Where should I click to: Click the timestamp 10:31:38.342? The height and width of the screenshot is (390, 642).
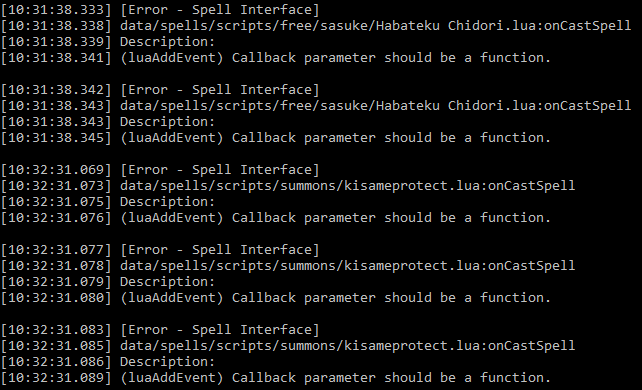56,90
